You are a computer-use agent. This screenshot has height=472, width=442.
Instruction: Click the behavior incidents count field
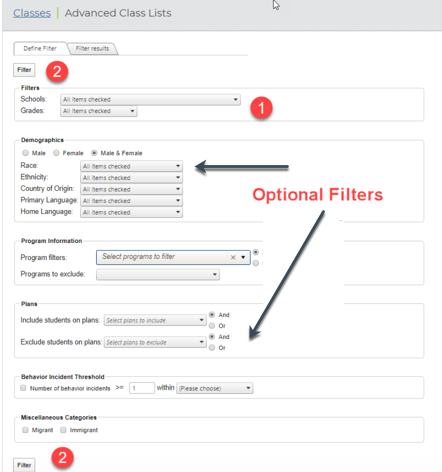[x=142, y=388]
